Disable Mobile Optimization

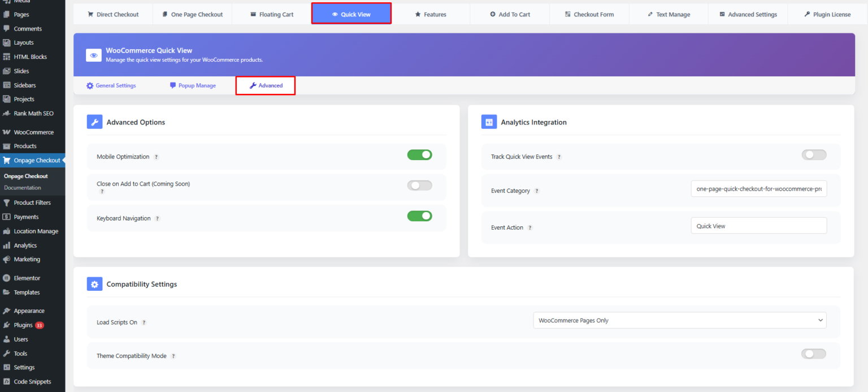point(419,154)
